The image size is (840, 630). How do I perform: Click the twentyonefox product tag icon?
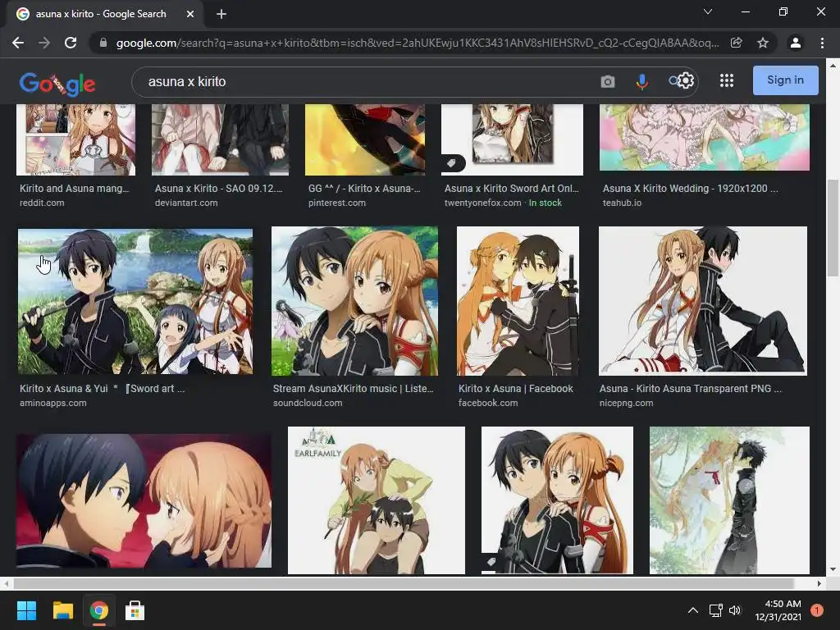click(452, 163)
